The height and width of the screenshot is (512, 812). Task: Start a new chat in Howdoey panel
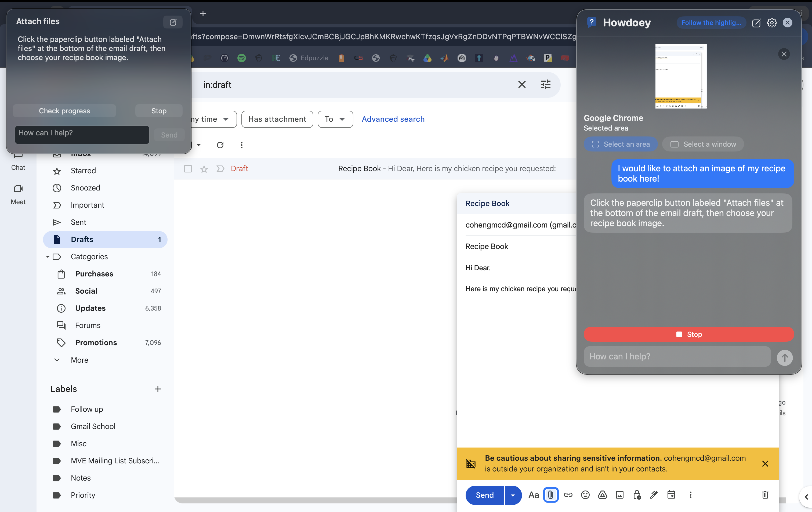tap(756, 23)
